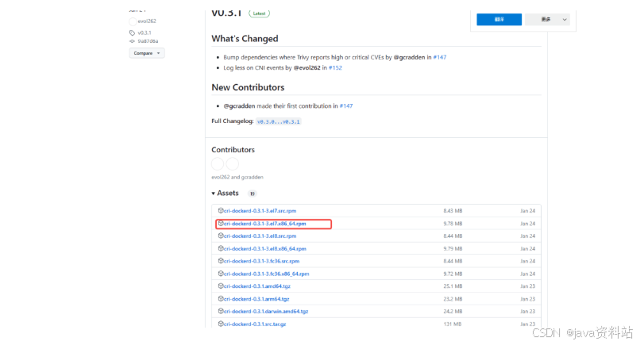Download cri-dockerd-0.3.1-3.el8.x86_64.rpm

tap(265, 248)
